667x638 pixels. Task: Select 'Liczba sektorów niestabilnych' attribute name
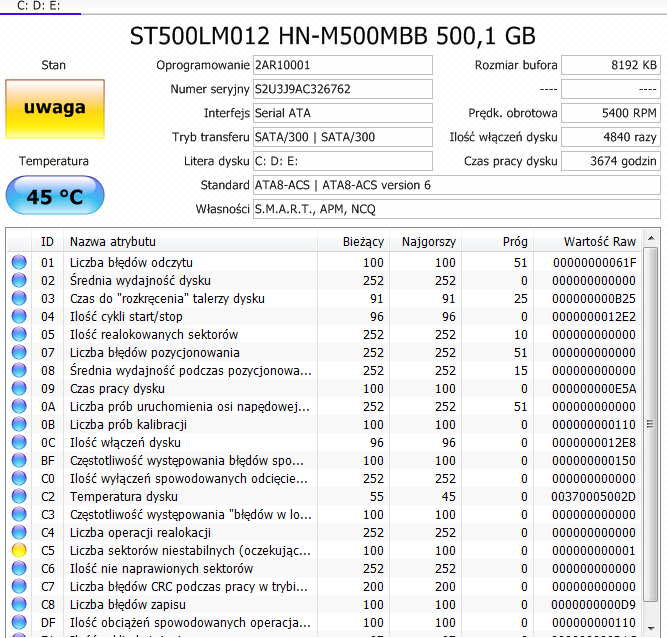190,551
